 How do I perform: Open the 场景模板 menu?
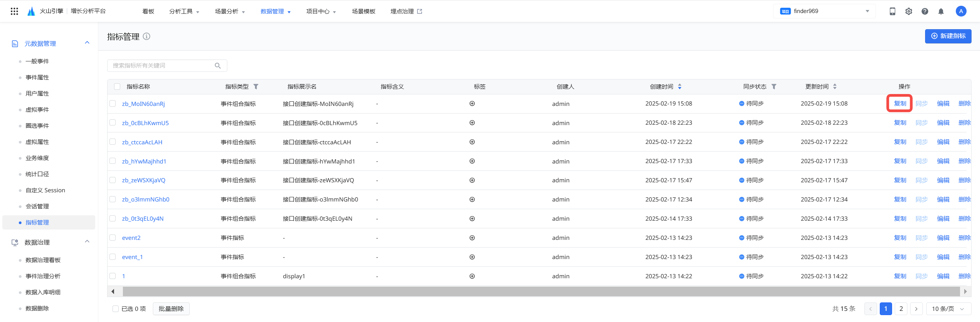[364, 12]
